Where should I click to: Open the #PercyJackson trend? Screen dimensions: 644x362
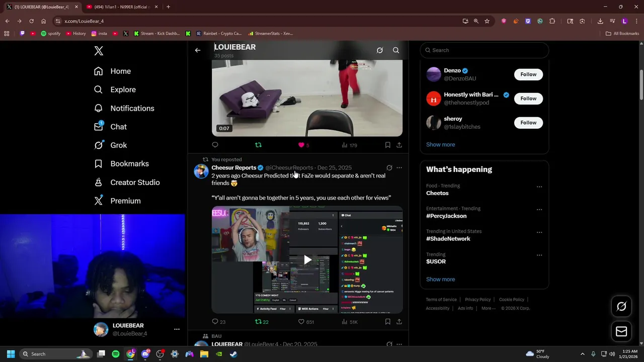pos(446,216)
